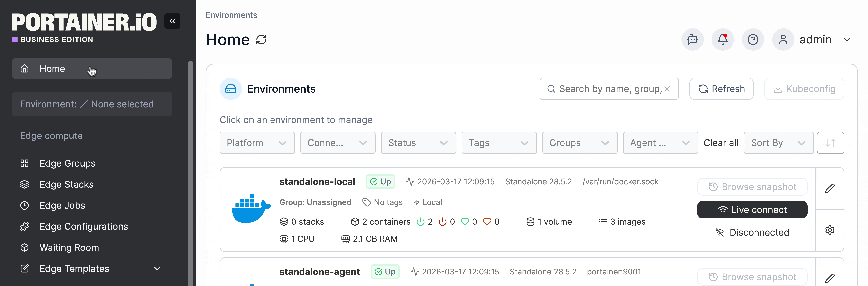Open standalone-local settings gear icon
The width and height of the screenshot is (868, 286).
pos(830,230)
